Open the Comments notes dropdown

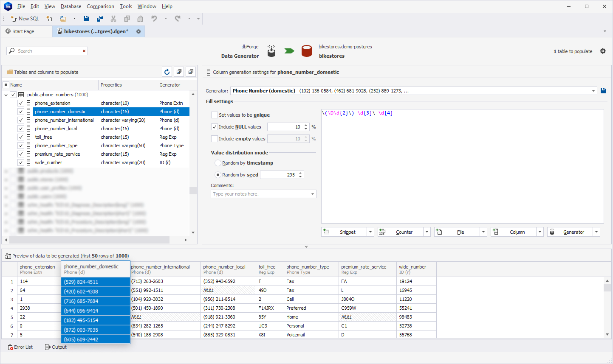pos(313,194)
